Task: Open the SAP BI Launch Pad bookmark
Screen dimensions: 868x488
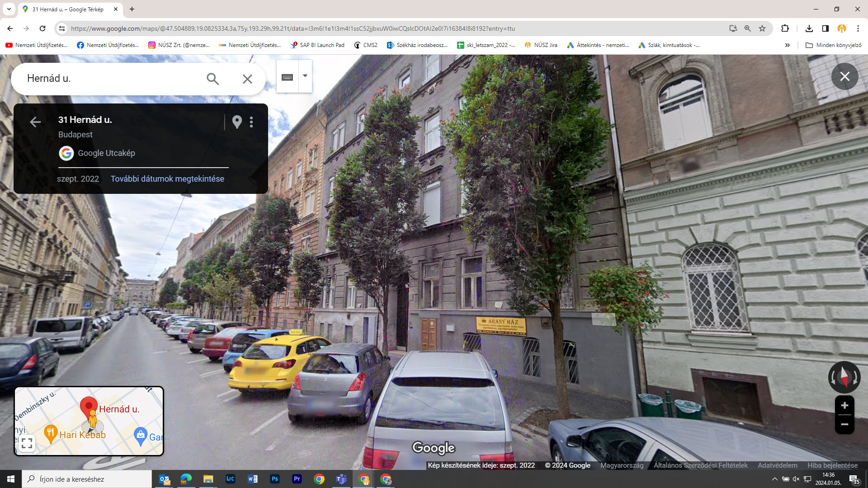Action: point(317,45)
